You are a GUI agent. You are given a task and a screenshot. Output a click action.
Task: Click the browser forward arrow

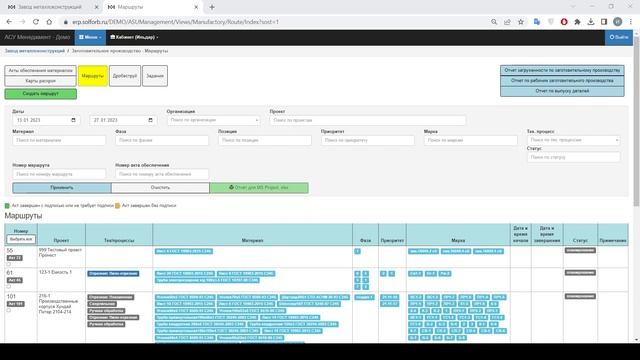[22, 22]
